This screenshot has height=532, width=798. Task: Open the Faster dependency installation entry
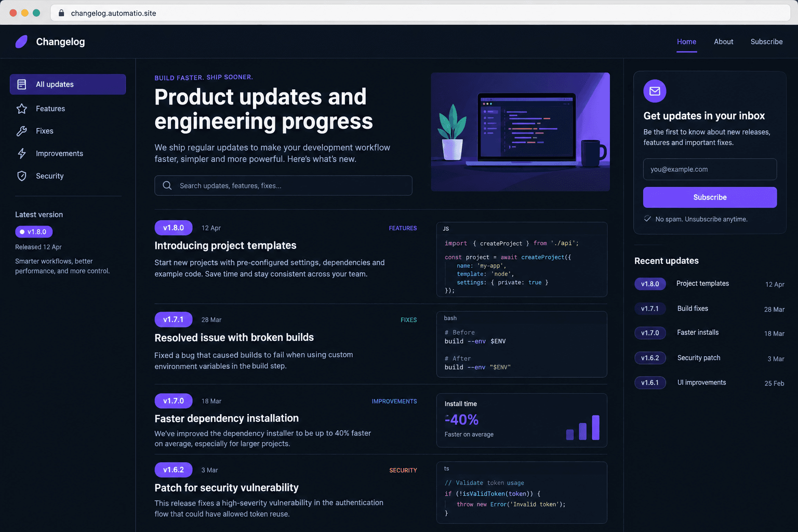227,418
